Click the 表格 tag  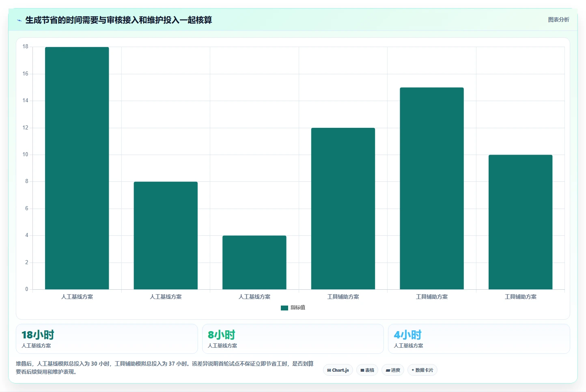click(x=367, y=370)
